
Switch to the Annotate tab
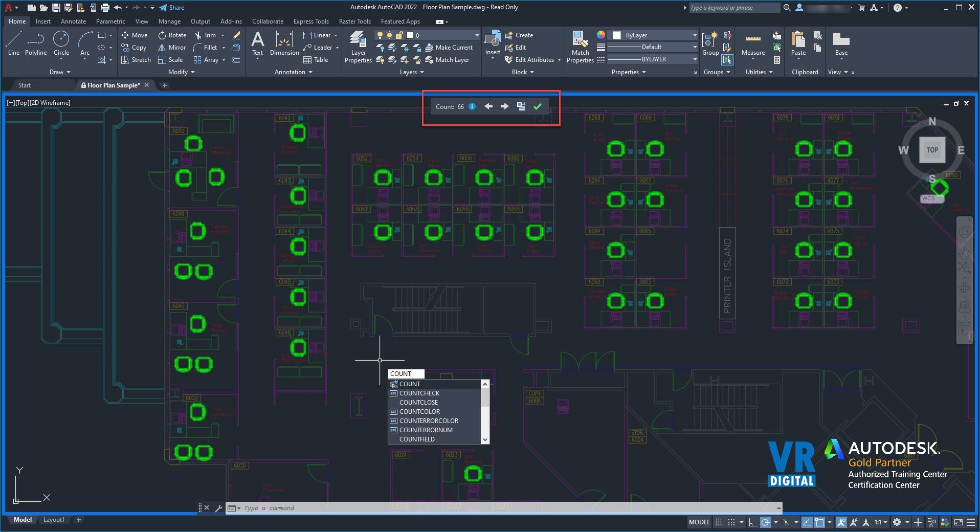[73, 21]
